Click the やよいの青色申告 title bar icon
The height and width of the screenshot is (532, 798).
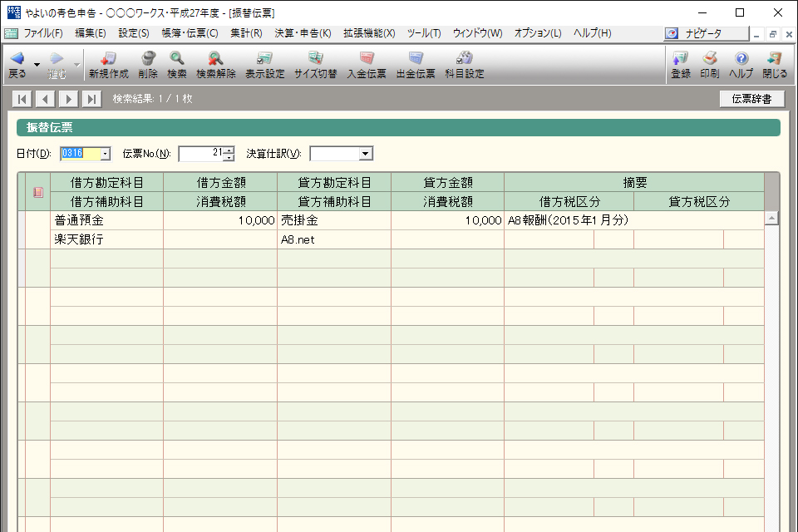pyautogui.click(x=14, y=12)
